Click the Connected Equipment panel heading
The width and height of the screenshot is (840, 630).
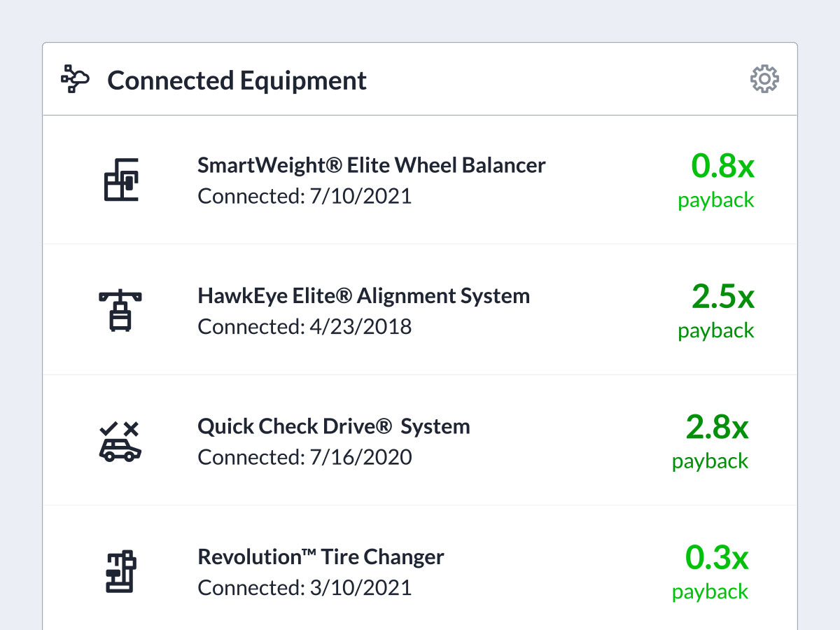pos(237,80)
